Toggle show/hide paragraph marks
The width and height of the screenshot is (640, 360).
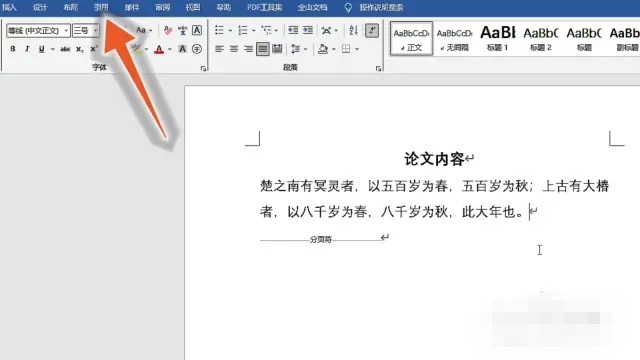(372, 31)
